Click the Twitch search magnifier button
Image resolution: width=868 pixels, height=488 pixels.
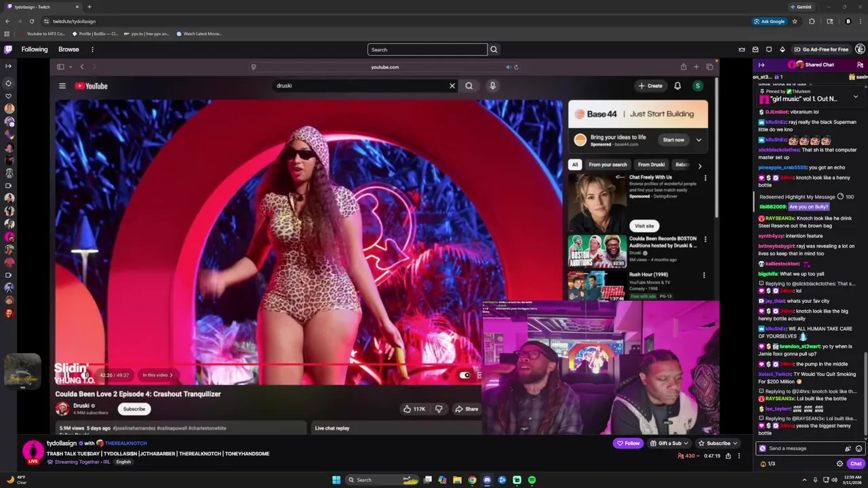494,49
